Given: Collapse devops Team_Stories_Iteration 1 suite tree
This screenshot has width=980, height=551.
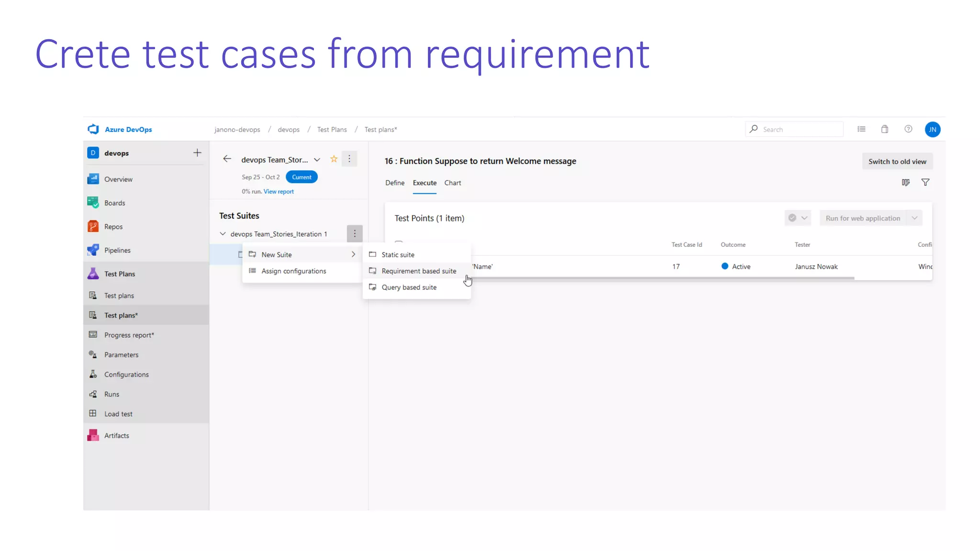Looking at the screenshot, I should coord(223,234).
